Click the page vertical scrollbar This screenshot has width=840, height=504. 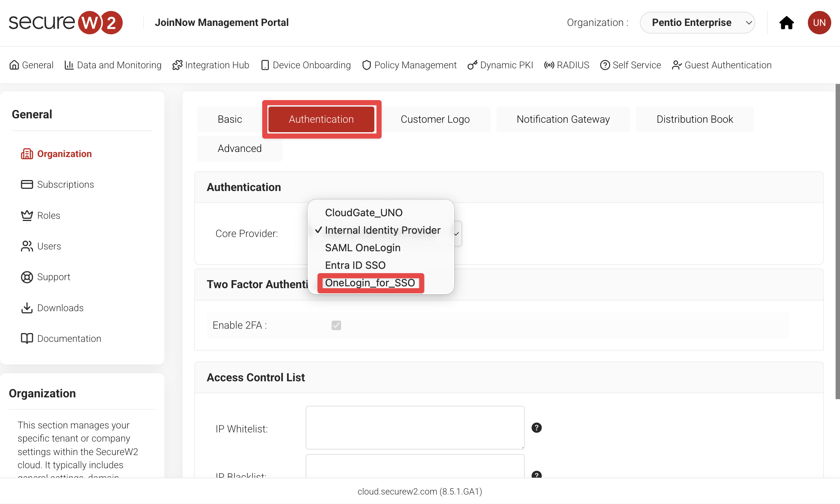point(838,242)
